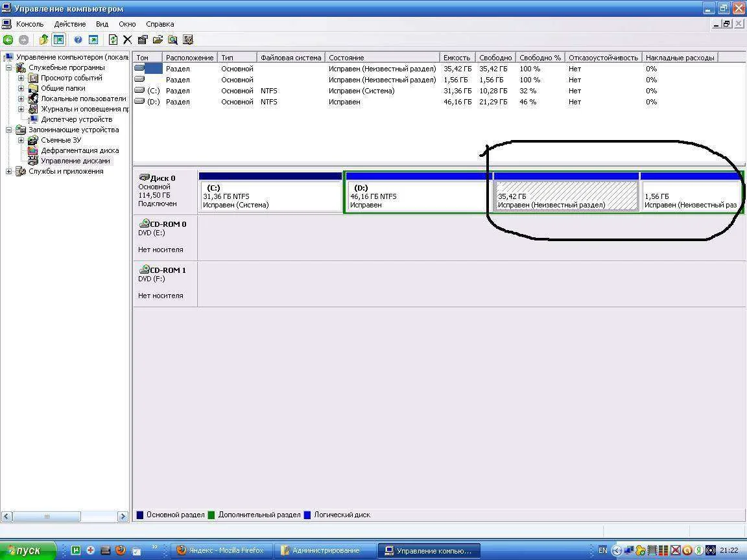Screen dimensions: 747x560
Task: Expand the Просмотр событий node
Action: tap(21, 78)
